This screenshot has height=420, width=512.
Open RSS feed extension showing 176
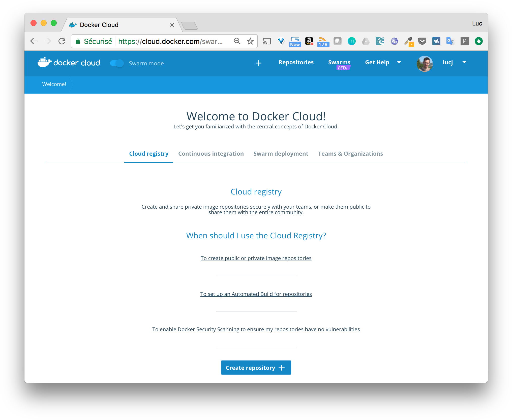[x=323, y=42]
